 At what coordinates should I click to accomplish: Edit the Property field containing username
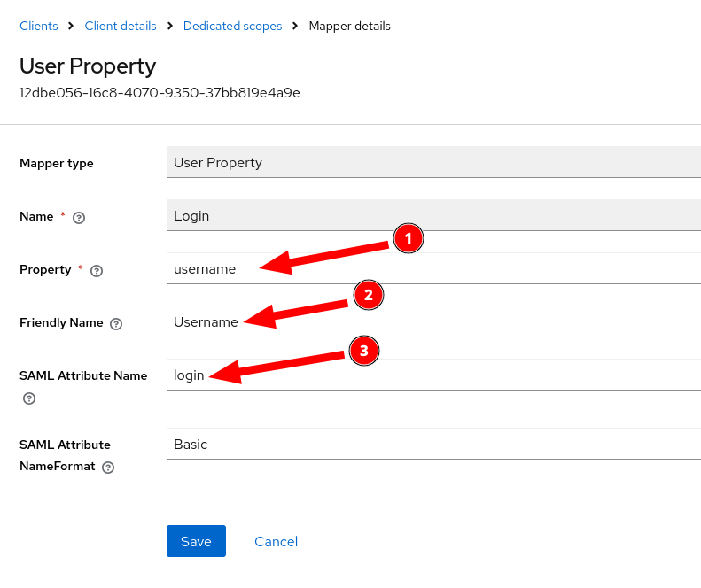pyautogui.click(x=433, y=268)
